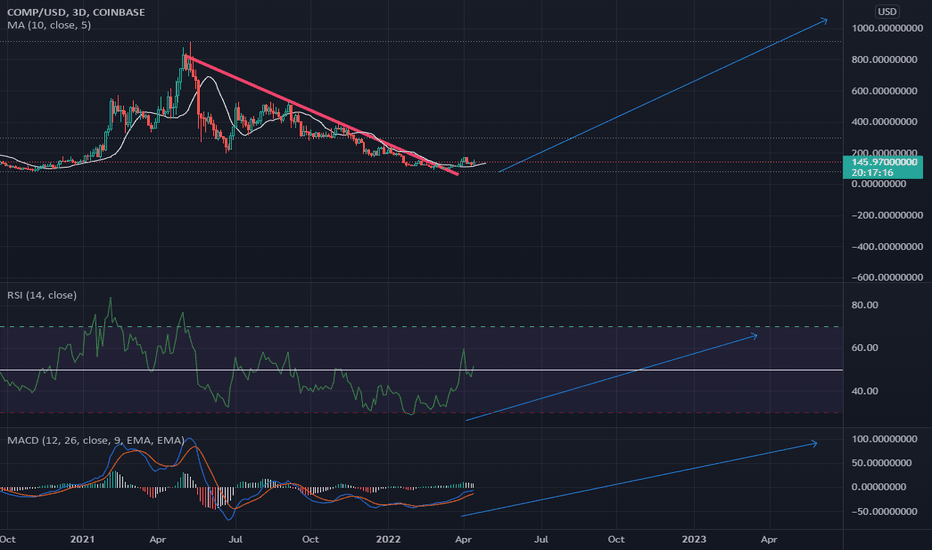Select the white RSI midline at 50

pos(421,370)
